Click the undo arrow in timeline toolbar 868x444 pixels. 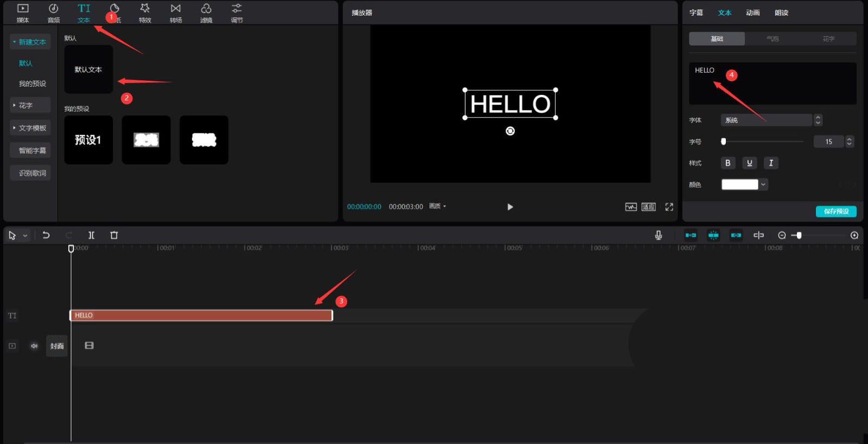click(46, 235)
